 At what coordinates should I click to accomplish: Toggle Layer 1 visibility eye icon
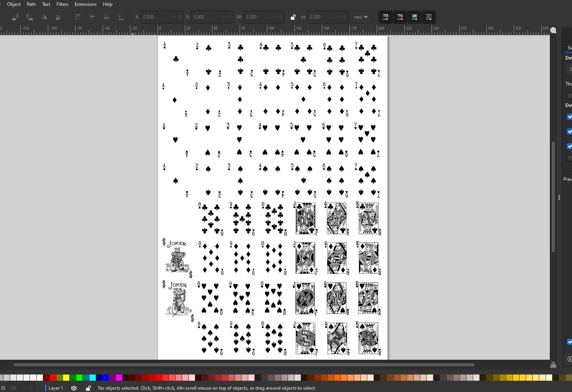click(x=74, y=388)
